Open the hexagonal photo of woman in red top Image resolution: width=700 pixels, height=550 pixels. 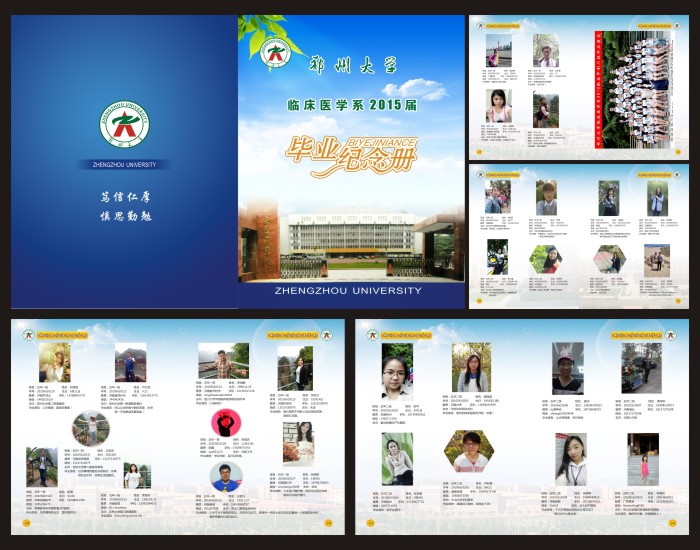[546, 259]
